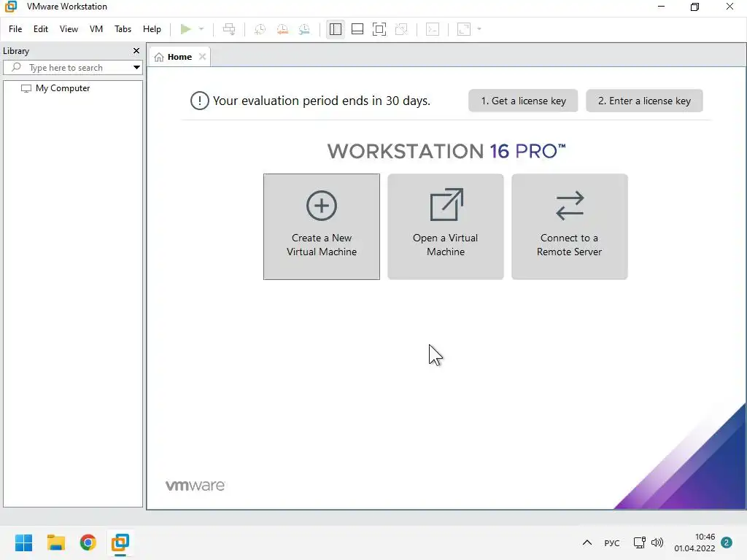
Task: Click the green Power On play icon
Action: click(186, 29)
